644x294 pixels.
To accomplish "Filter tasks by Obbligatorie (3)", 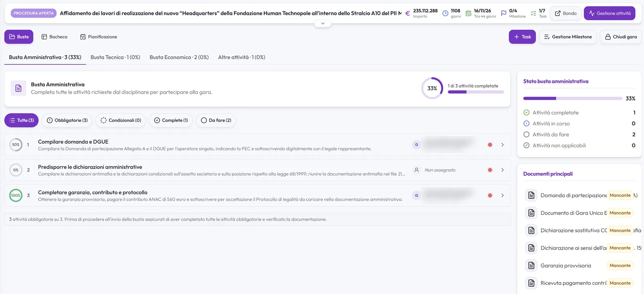I will pyautogui.click(x=67, y=120).
